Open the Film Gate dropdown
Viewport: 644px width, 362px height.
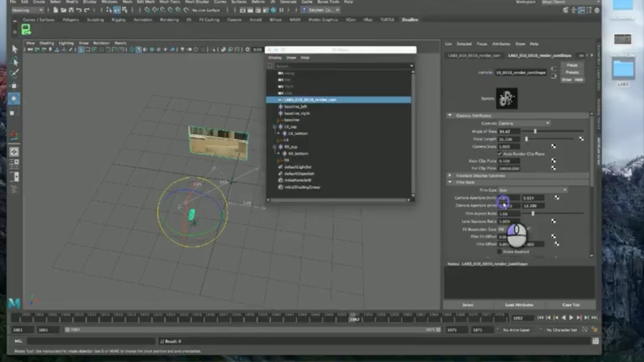[532, 190]
